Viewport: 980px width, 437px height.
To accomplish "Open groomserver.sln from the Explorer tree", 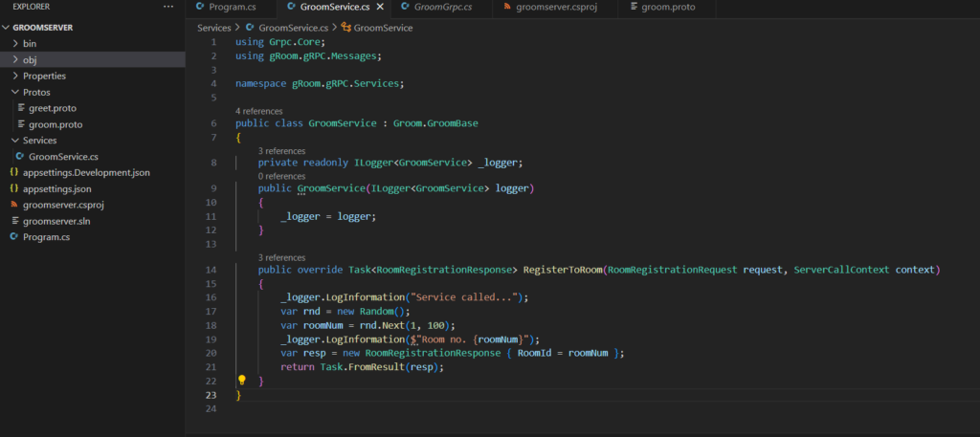I will tap(56, 221).
